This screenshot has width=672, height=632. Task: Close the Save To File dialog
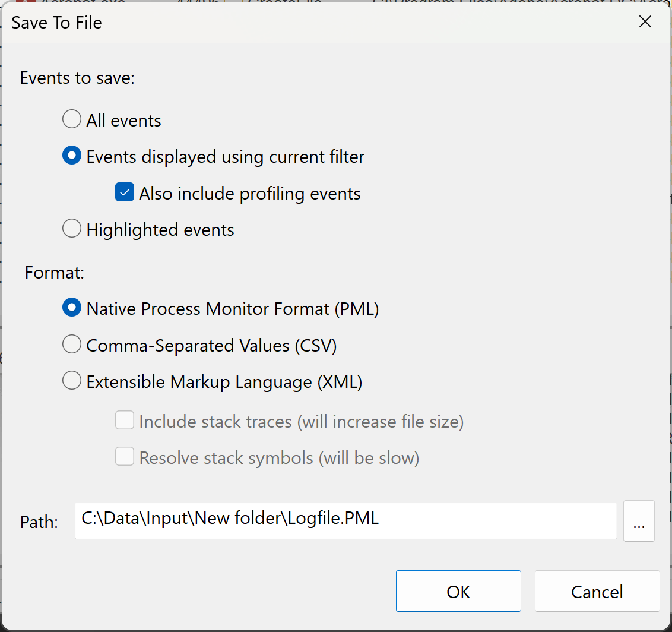[645, 21]
